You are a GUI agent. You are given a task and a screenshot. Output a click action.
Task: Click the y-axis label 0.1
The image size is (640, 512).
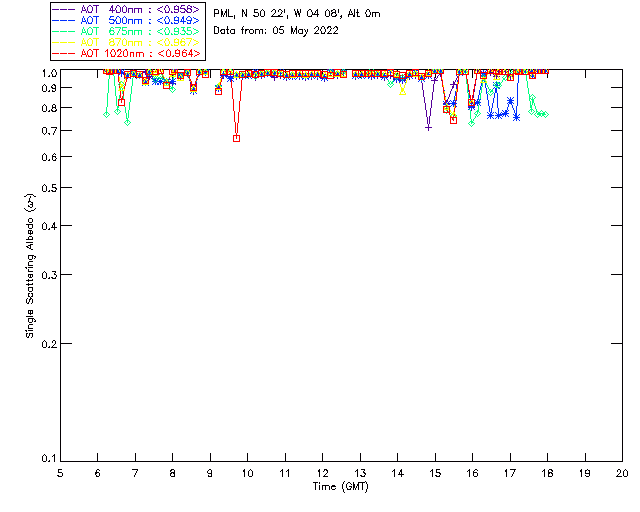[x=49, y=459]
